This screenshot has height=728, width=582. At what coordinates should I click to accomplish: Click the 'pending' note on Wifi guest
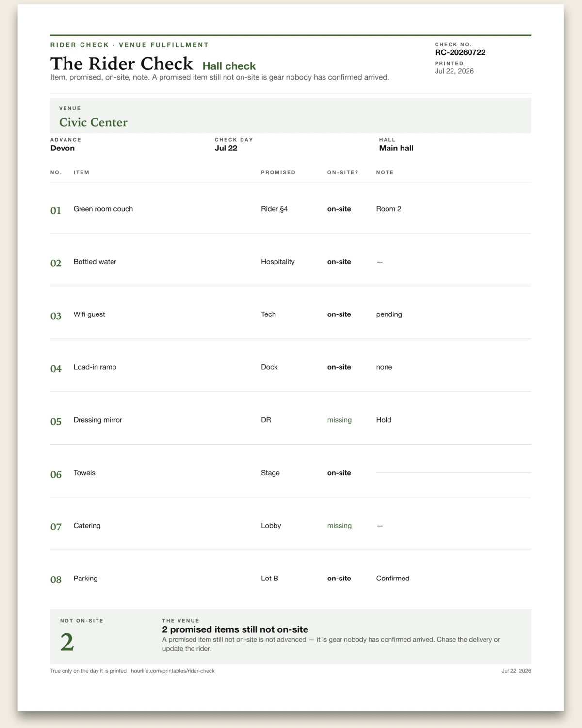(389, 314)
